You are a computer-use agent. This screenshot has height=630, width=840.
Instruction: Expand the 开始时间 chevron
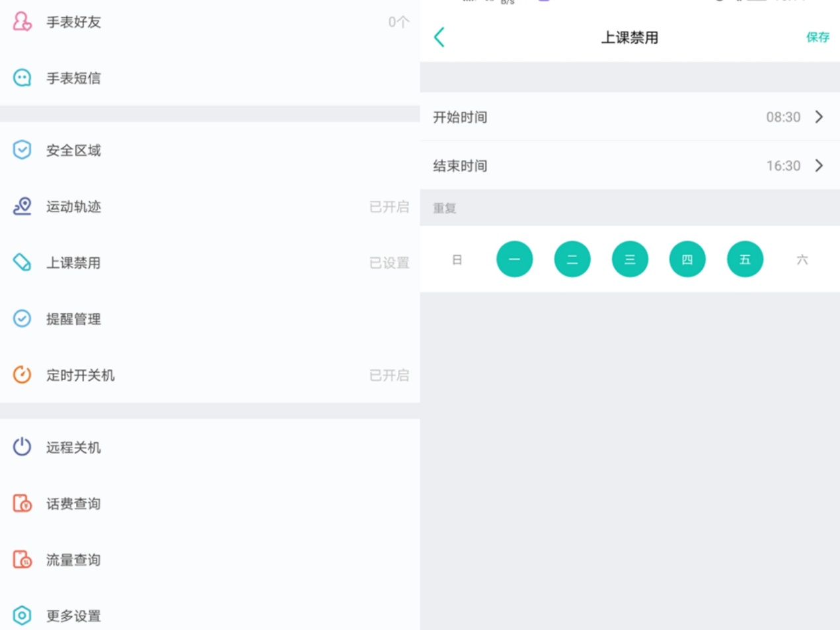coord(819,117)
